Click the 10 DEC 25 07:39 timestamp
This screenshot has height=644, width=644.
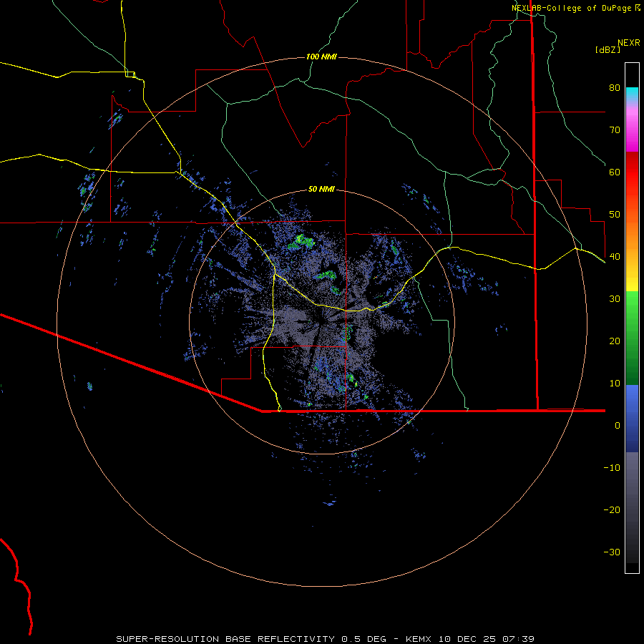(487, 639)
